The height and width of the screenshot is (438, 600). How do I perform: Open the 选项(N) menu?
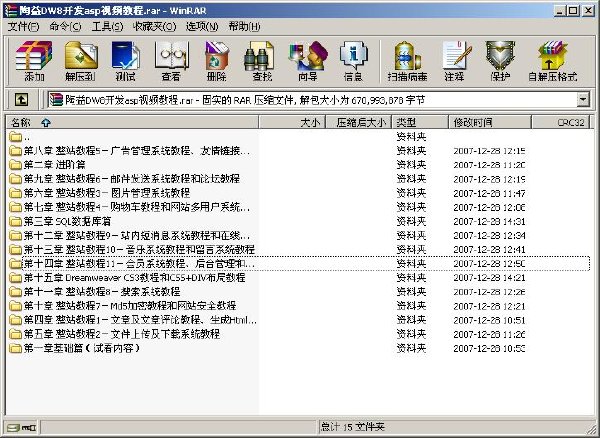click(x=202, y=26)
